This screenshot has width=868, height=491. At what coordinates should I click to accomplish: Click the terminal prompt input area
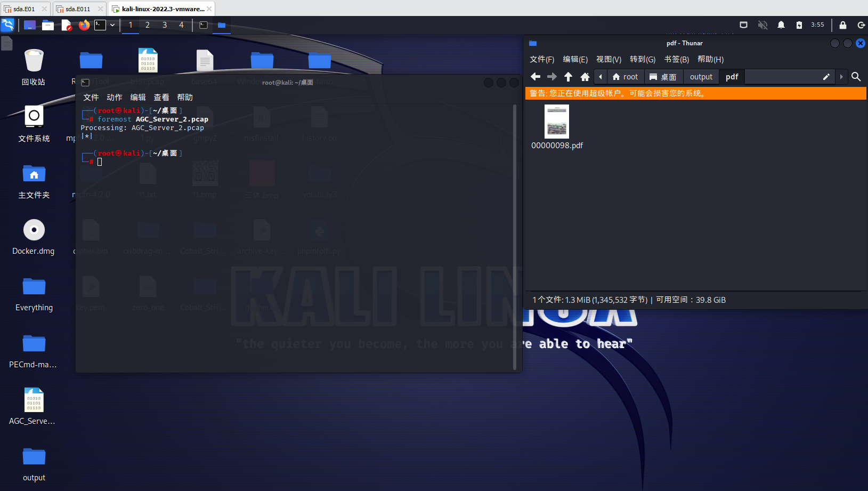(100, 162)
